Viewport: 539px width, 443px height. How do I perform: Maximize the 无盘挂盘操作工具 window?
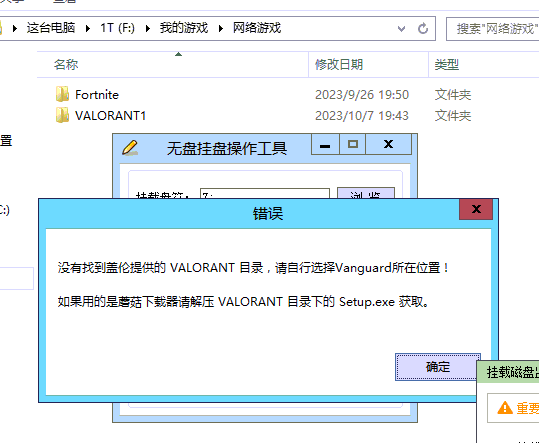353,144
